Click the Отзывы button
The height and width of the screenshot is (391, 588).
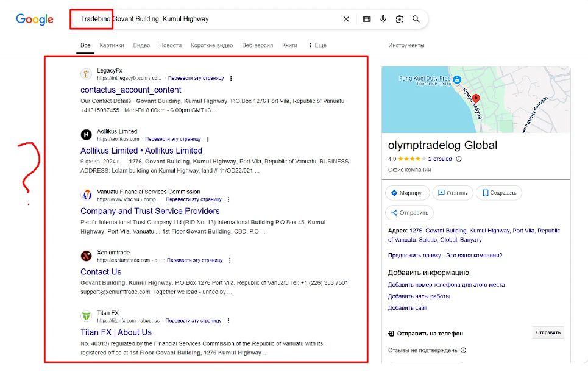453,193
